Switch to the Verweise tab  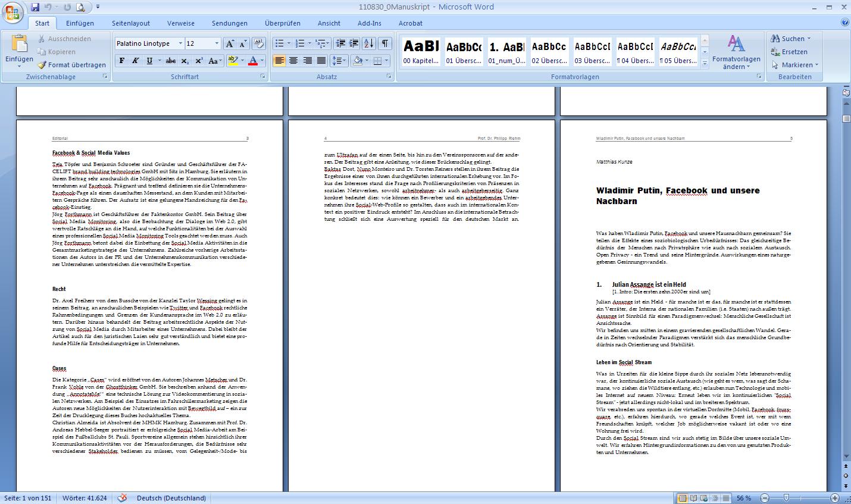click(181, 23)
